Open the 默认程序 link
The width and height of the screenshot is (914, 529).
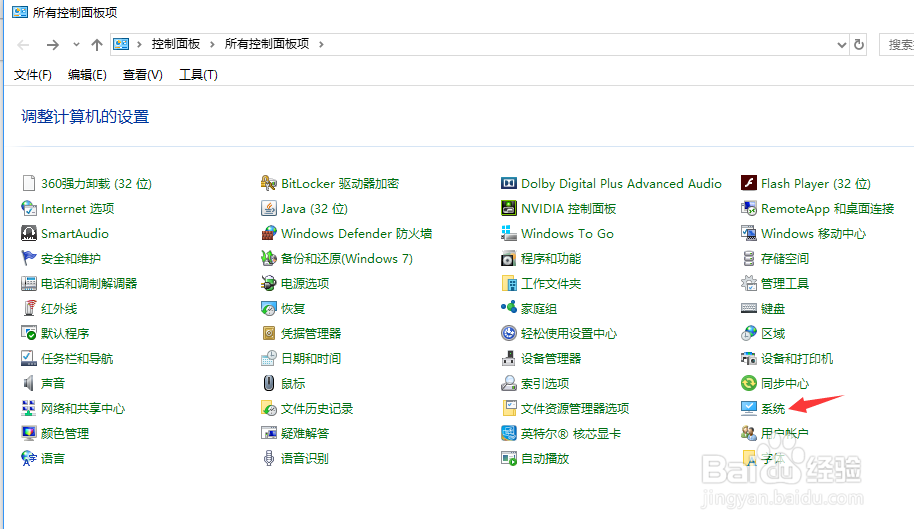[65, 333]
